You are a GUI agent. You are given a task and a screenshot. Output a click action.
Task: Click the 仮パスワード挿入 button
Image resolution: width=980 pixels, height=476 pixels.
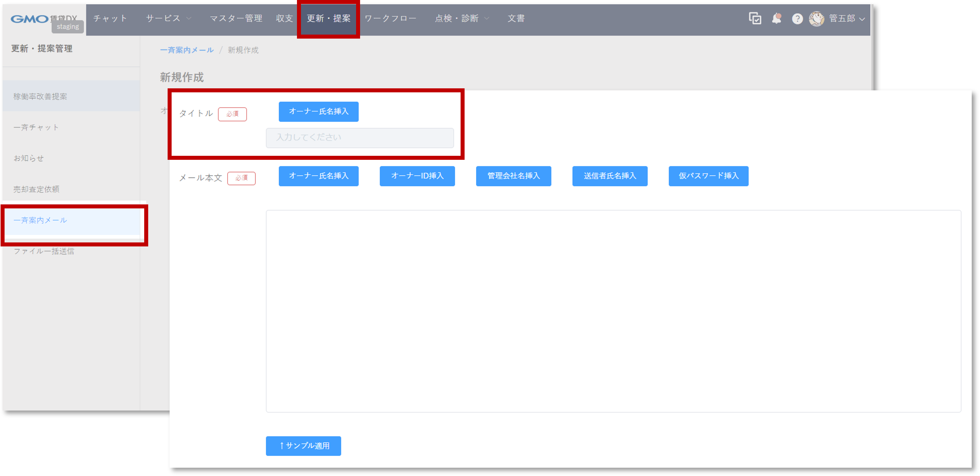[708, 176]
